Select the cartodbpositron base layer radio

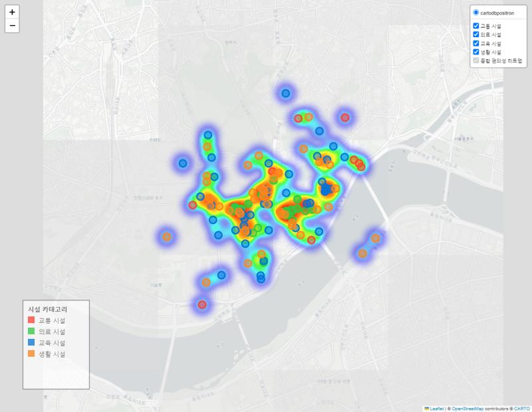(x=476, y=13)
